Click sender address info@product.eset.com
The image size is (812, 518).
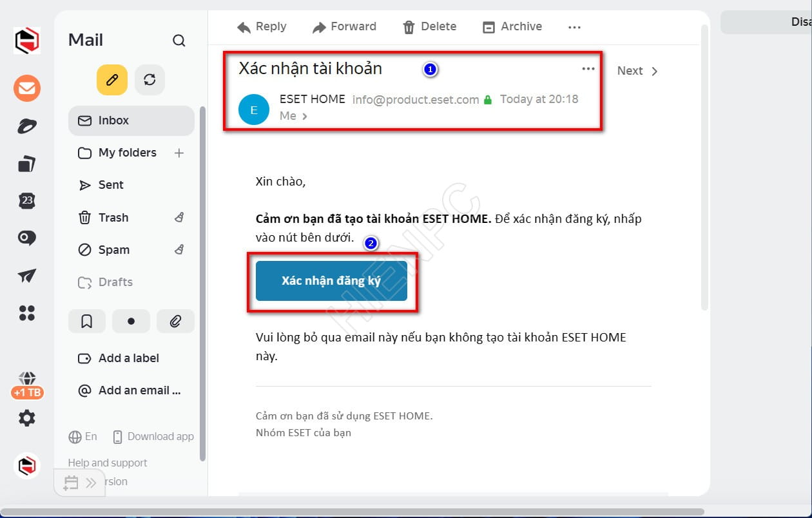416,99
